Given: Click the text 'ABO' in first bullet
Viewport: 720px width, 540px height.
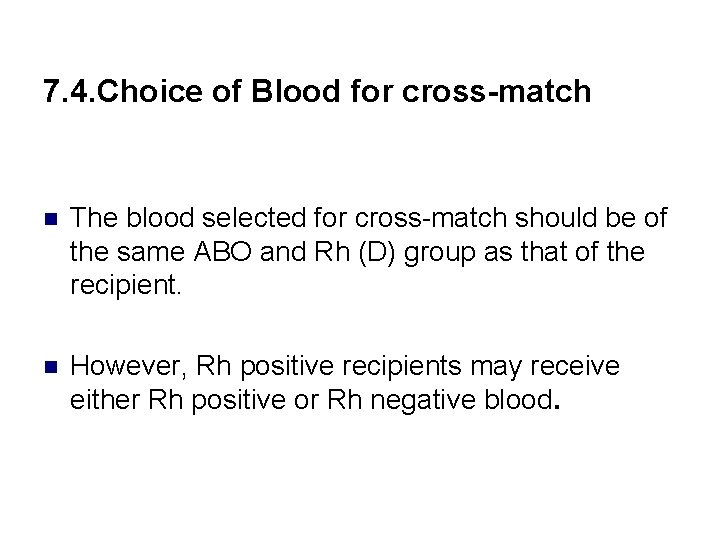Looking at the screenshot, I should pos(223,252).
